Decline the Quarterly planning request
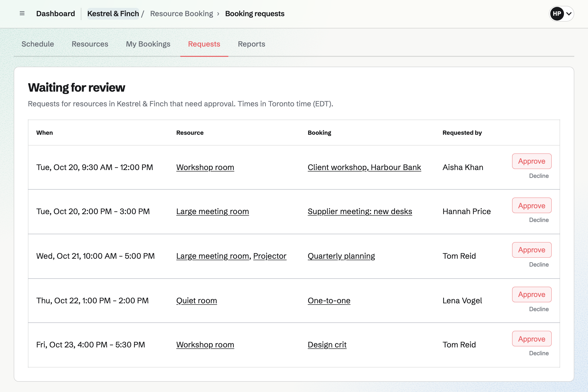The image size is (588, 392). point(539,265)
